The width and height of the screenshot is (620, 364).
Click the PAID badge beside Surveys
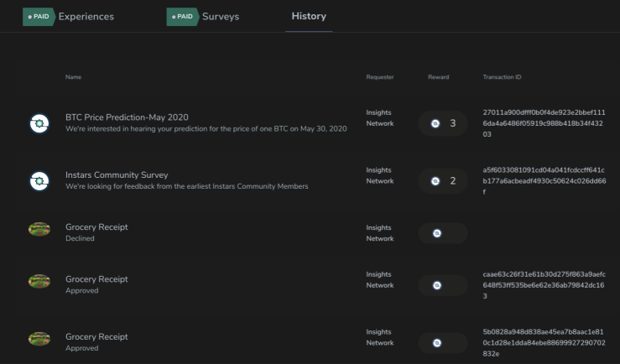click(x=182, y=17)
